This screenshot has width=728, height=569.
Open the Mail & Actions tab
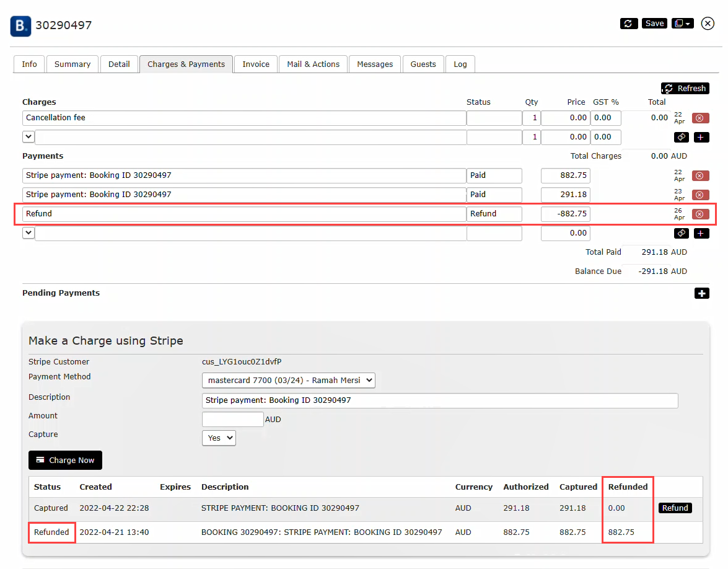pyautogui.click(x=313, y=64)
